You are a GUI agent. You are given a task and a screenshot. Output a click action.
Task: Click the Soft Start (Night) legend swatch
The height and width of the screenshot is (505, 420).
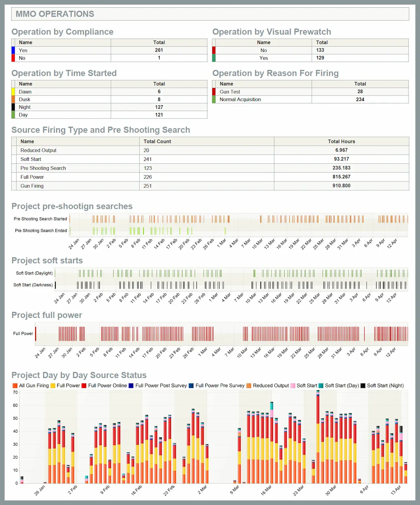click(x=363, y=386)
